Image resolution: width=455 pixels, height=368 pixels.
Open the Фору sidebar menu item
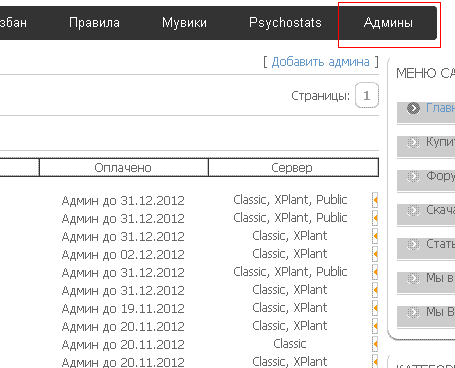pyautogui.click(x=440, y=176)
